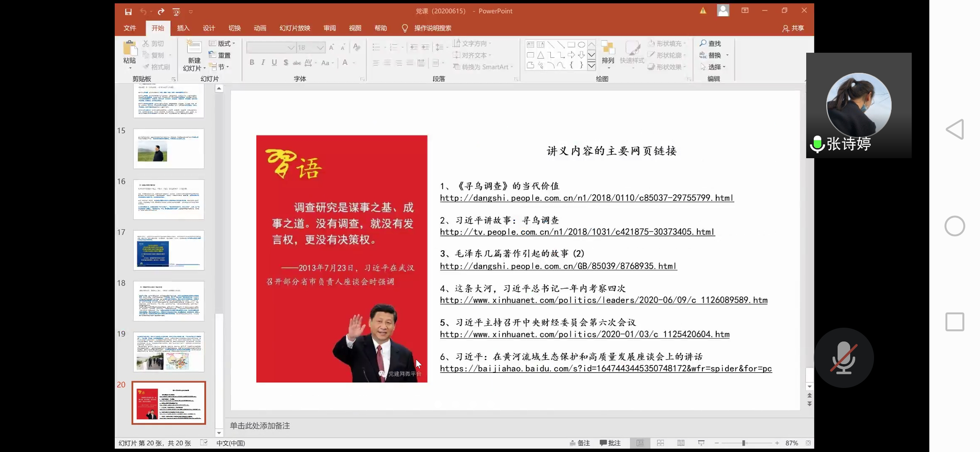Click the 共享 share button
Image resolution: width=980 pixels, height=452 pixels.
coord(793,28)
